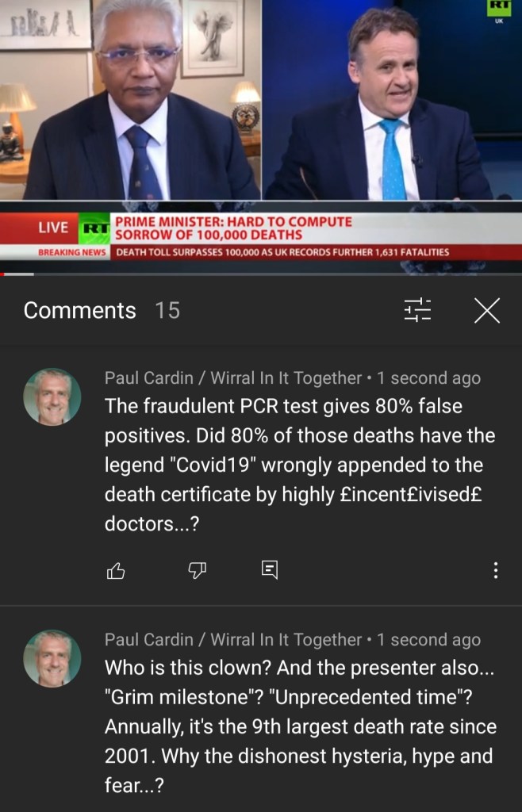Screen dimensions: 522x812
Task: Tap second comment's profile avatar
Action: (52, 659)
